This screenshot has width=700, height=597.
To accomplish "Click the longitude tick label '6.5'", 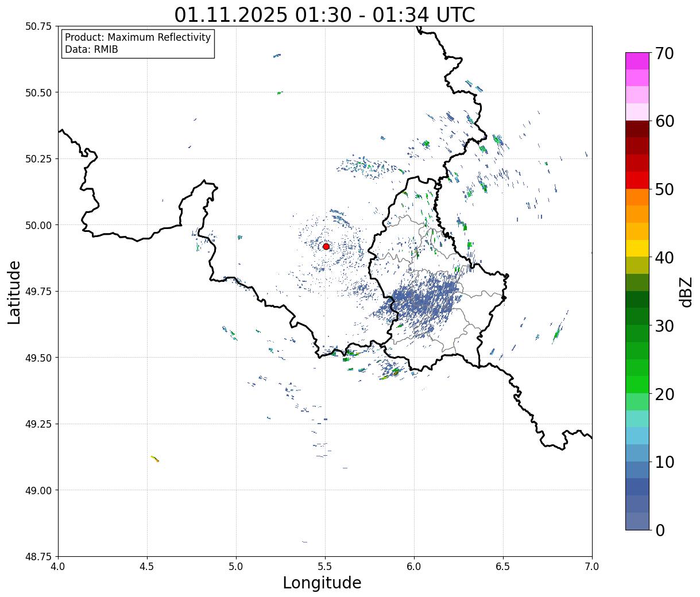I will click(x=503, y=567).
